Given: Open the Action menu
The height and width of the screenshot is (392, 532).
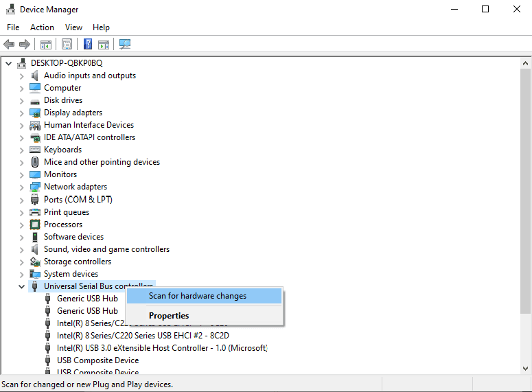Looking at the screenshot, I should click(42, 27).
